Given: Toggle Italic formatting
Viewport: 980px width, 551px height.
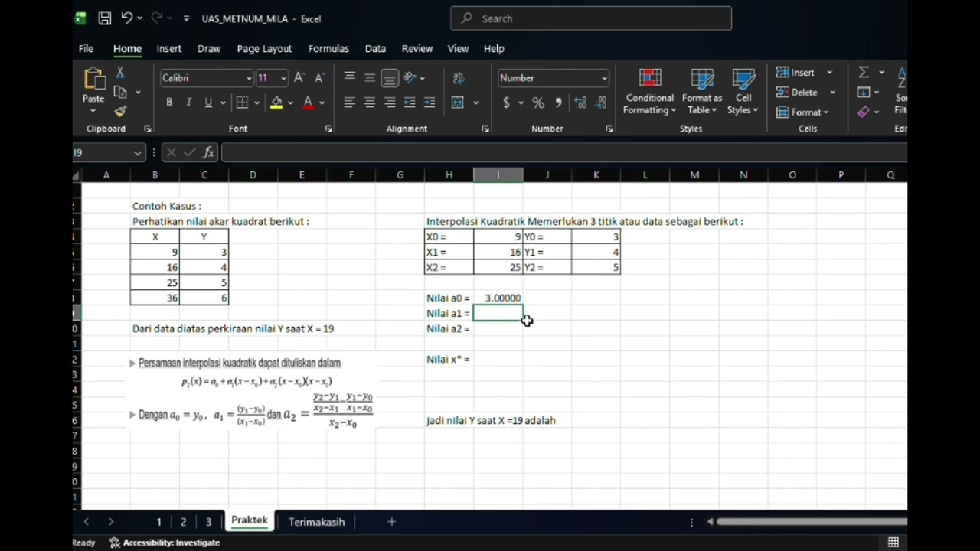Looking at the screenshot, I should pos(188,103).
